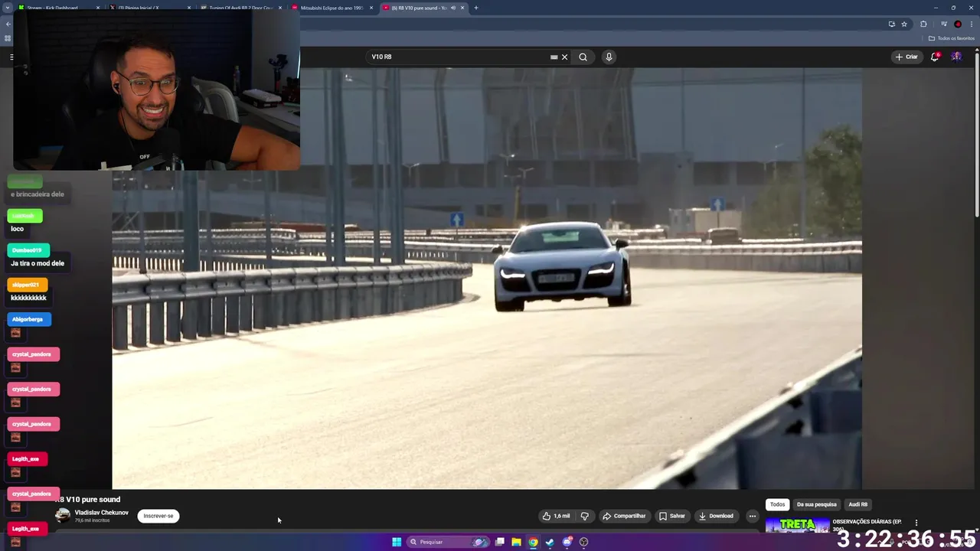Click inside the 'V10 R8' search field
The image size is (980, 551).
click(459, 57)
